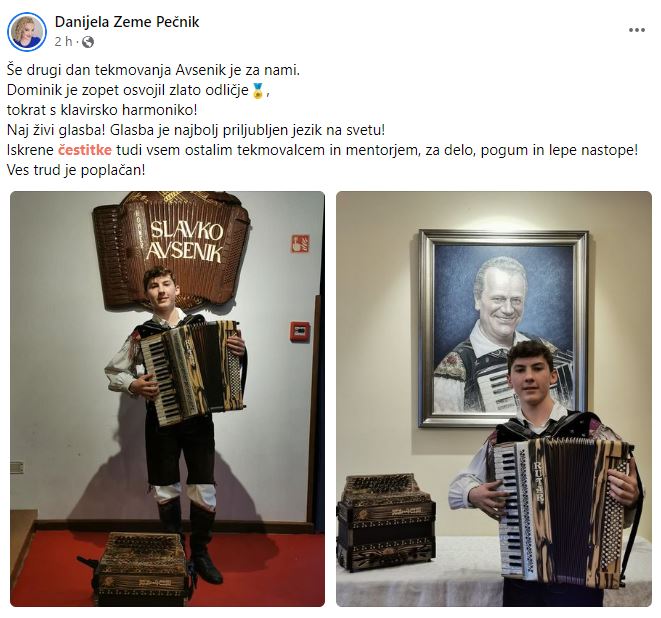The height and width of the screenshot is (618, 661).
Task: Click the Slavko Avsenik accordion sign
Action: click(x=171, y=250)
